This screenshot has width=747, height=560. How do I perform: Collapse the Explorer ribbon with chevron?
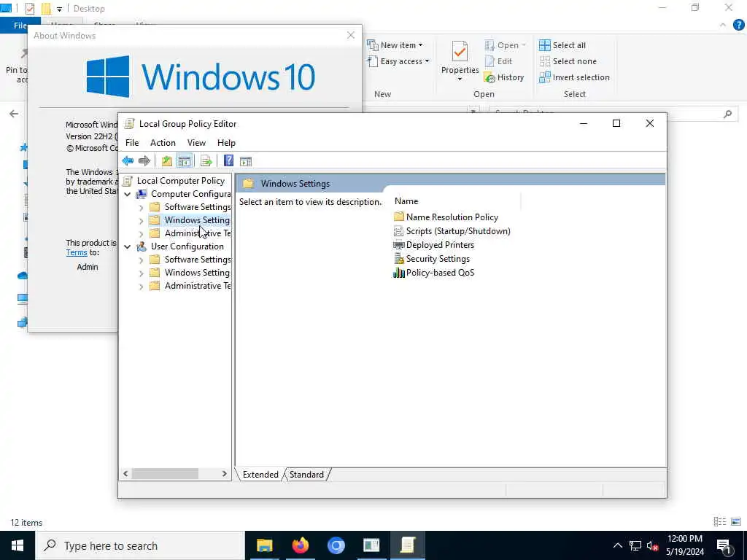(723, 26)
